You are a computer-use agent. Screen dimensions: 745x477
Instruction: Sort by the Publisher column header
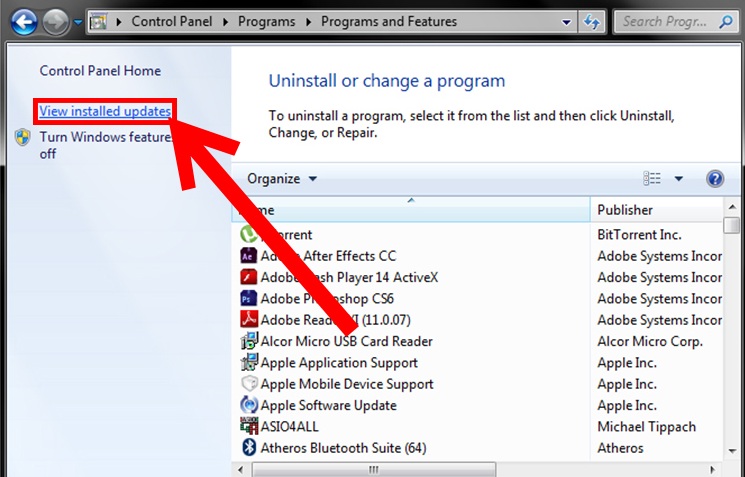[657, 210]
